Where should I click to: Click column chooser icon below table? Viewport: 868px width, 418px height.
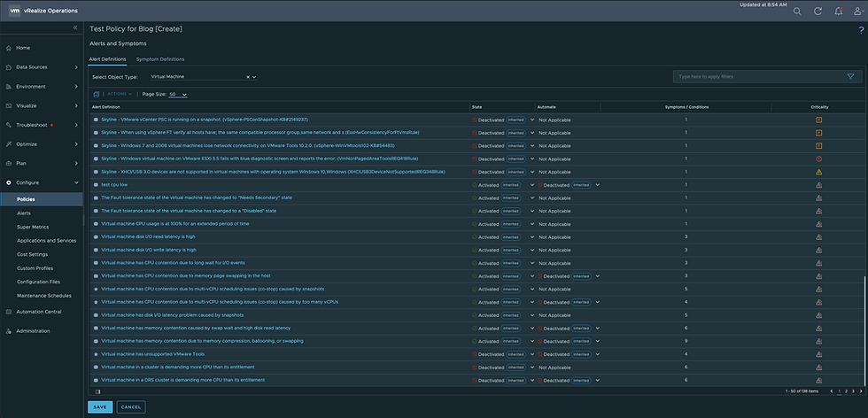pyautogui.click(x=98, y=391)
